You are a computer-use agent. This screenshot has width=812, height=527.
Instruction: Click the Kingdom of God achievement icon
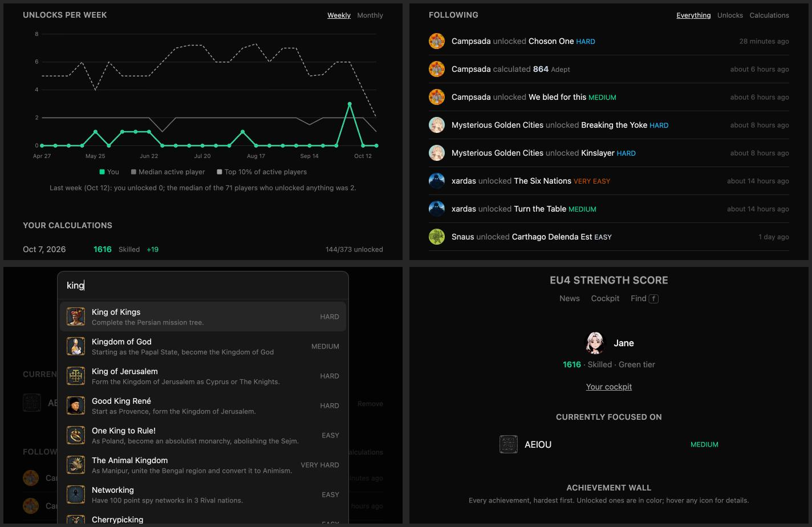76,346
